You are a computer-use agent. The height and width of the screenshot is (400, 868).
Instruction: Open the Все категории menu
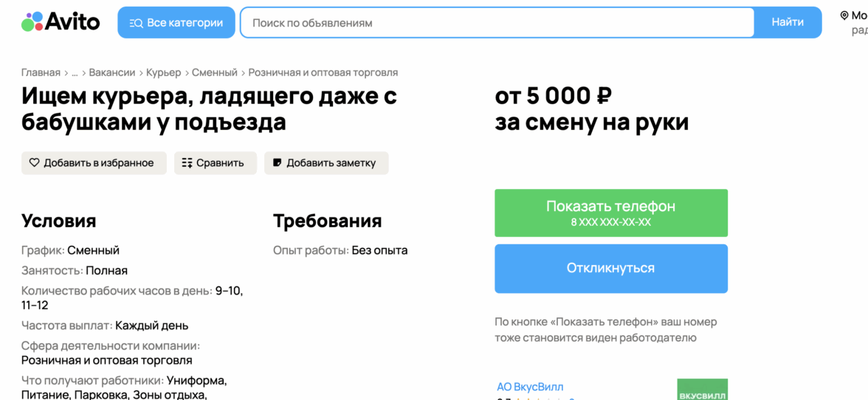point(176,23)
